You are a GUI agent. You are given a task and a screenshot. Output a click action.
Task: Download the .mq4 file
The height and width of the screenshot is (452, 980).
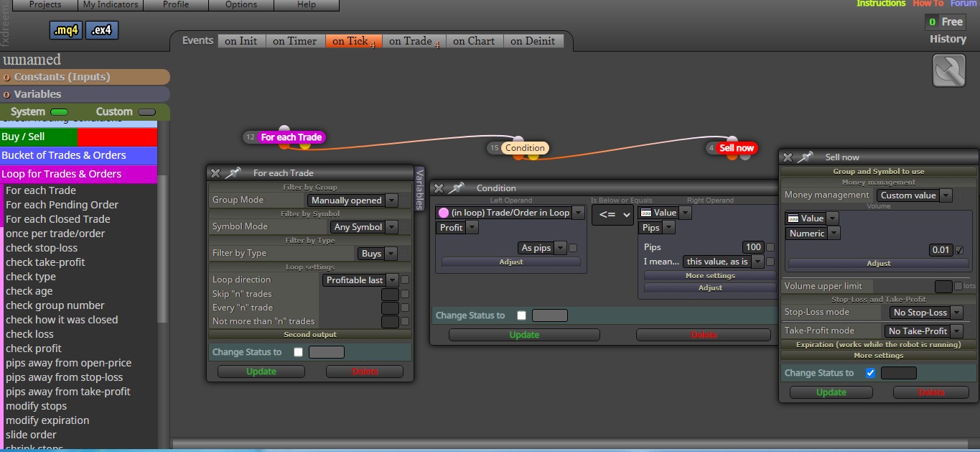[66, 30]
